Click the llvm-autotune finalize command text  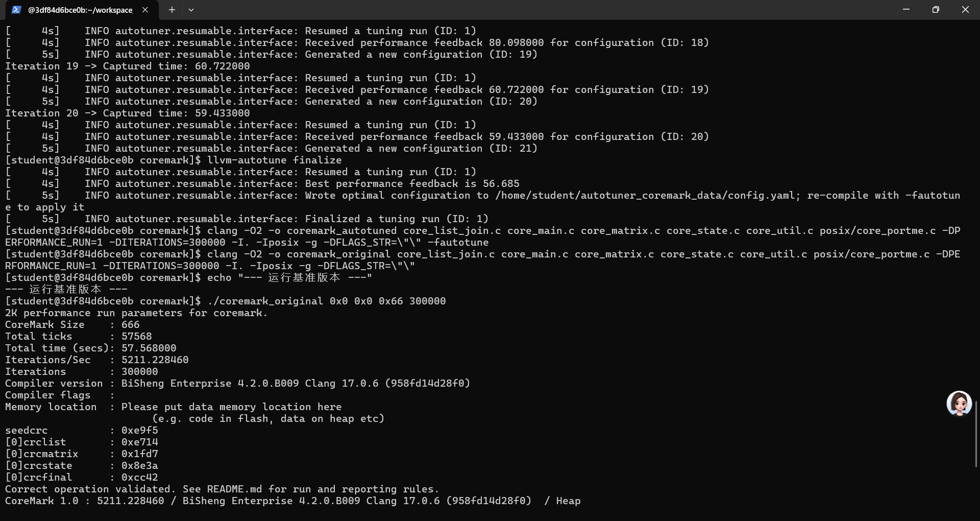(x=275, y=160)
